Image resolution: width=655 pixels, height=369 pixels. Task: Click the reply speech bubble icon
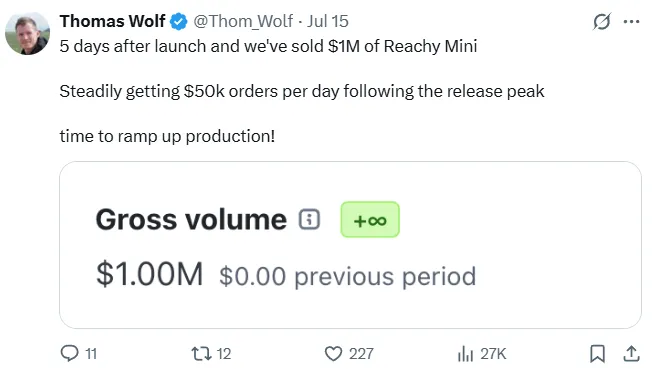pos(69,353)
